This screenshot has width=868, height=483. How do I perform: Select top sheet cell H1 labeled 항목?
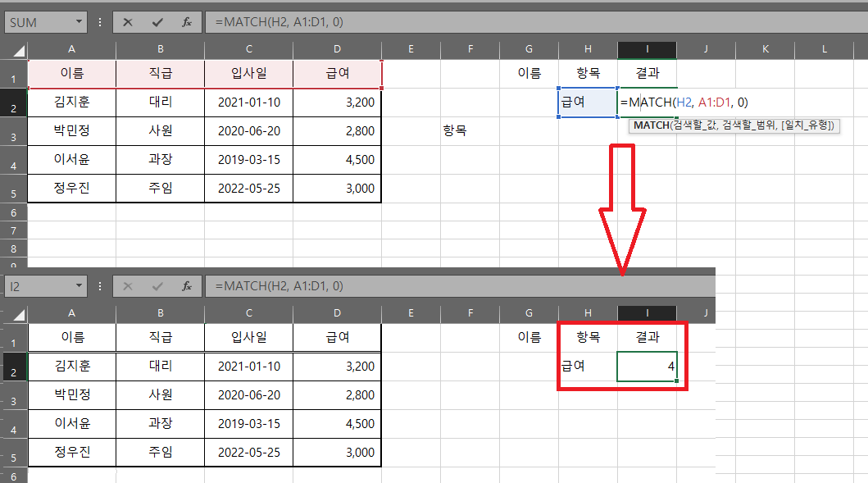588,74
